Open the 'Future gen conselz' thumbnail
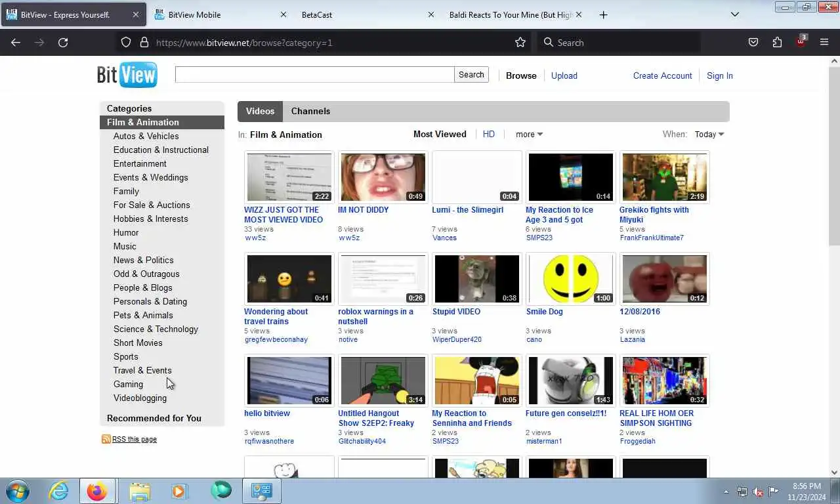This screenshot has height=504, width=840. tap(570, 381)
